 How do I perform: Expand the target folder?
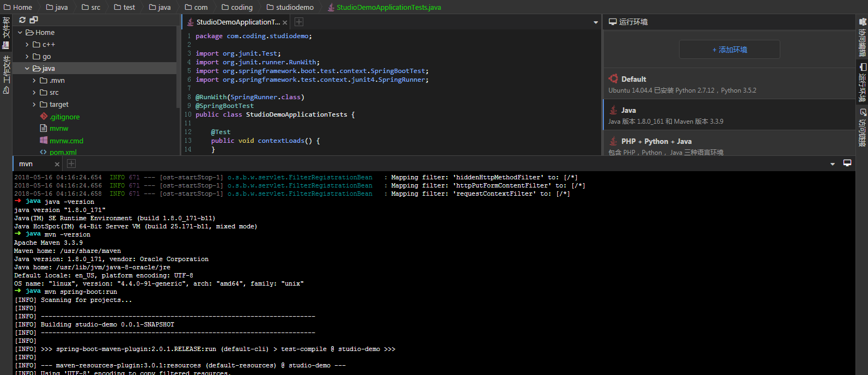point(34,105)
